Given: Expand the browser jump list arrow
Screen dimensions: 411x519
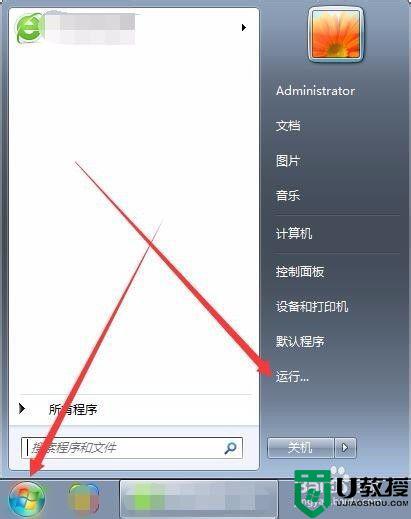Looking at the screenshot, I should pos(244,27).
